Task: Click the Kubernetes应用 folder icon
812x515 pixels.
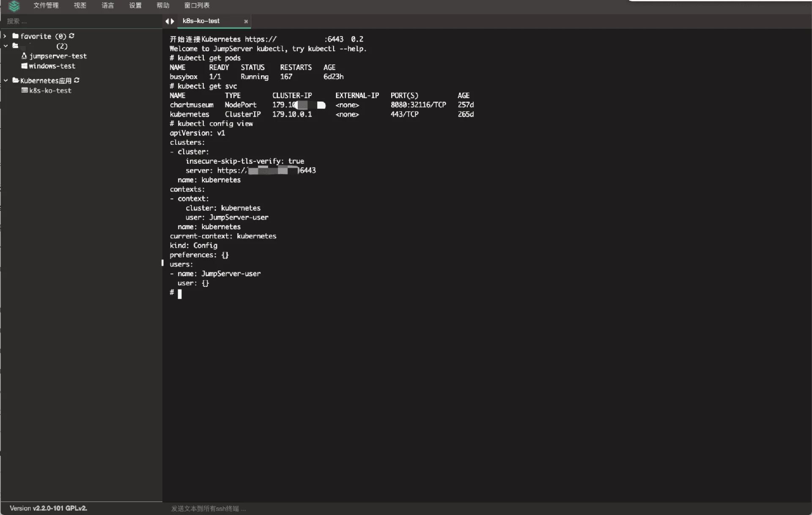Action: tap(16, 80)
